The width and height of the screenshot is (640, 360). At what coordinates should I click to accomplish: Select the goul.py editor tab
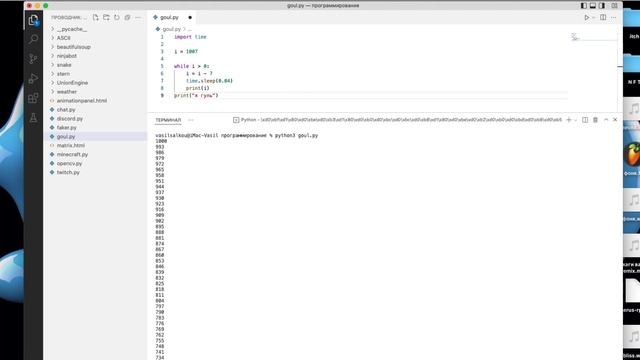pos(169,18)
